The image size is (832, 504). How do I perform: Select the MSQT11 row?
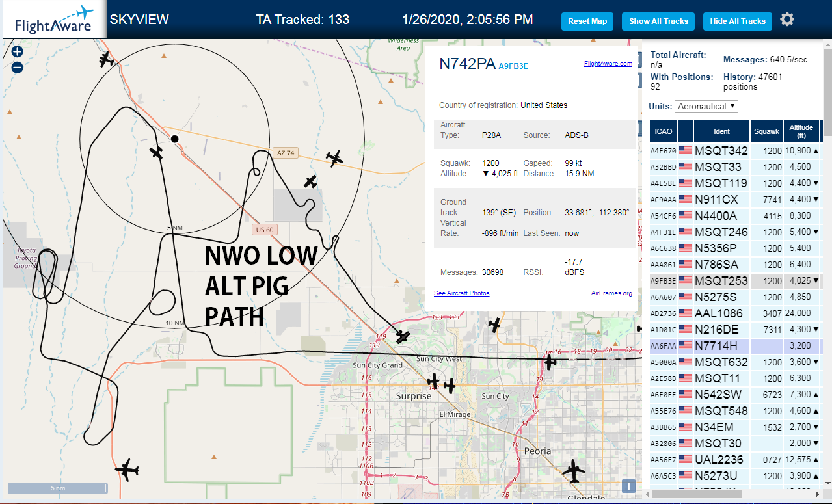coord(735,378)
